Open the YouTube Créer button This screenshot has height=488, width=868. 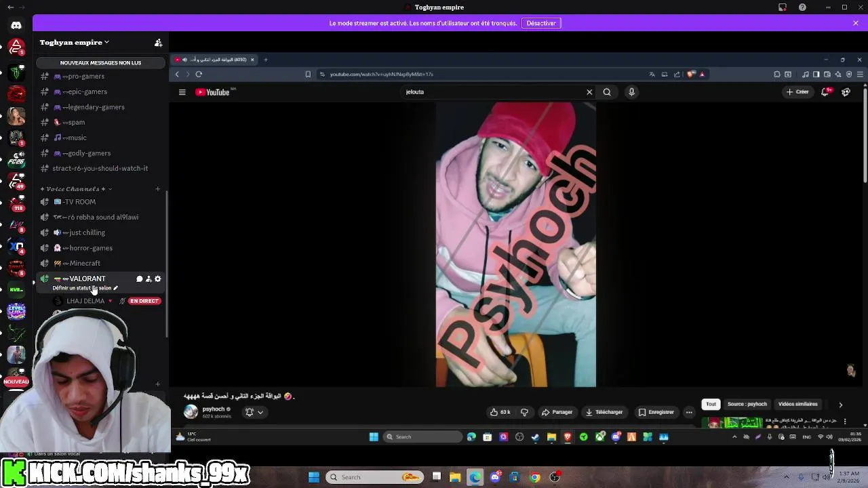click(797, 92)
